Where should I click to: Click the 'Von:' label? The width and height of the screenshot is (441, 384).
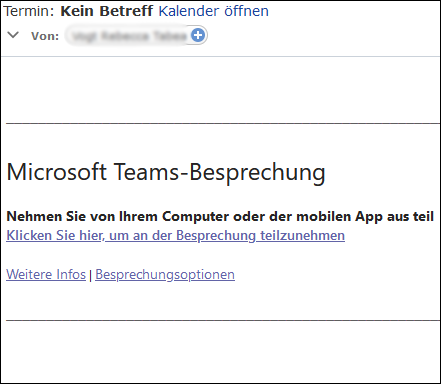pyautogui.click(x=45, y=36)
